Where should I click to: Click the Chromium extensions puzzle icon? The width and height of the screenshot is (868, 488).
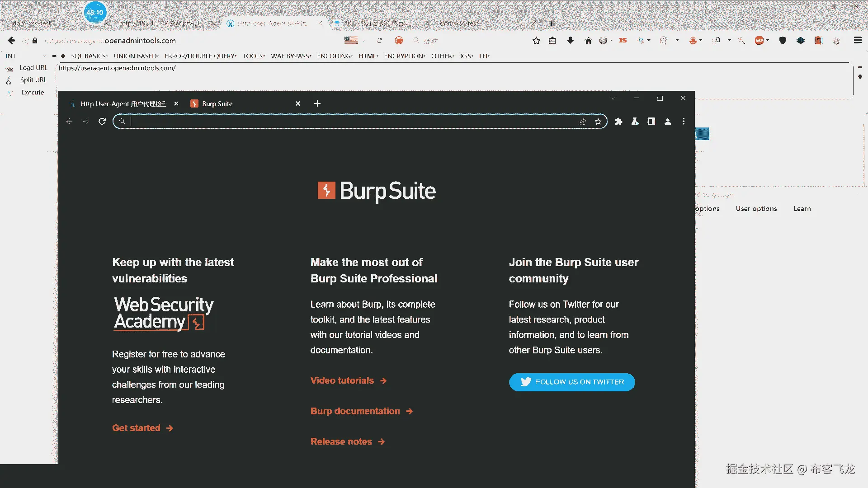pyautogui.click(x=618, y=122)
